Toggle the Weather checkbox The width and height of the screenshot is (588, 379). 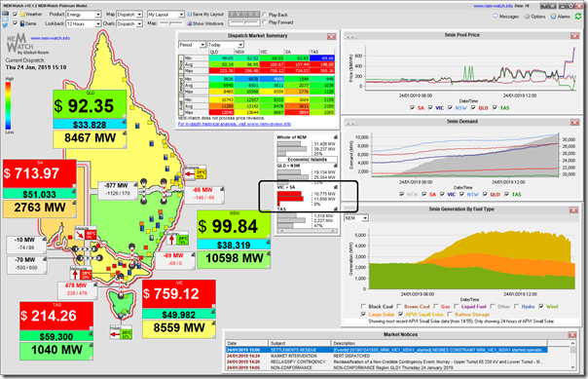pos(16,15)
